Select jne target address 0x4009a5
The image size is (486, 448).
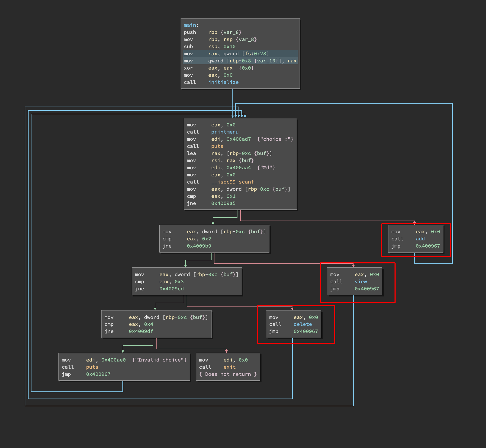(x=223, y=203)
